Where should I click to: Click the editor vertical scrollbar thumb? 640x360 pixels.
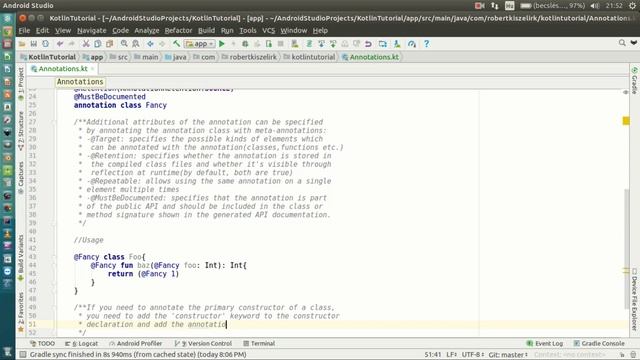627,249
